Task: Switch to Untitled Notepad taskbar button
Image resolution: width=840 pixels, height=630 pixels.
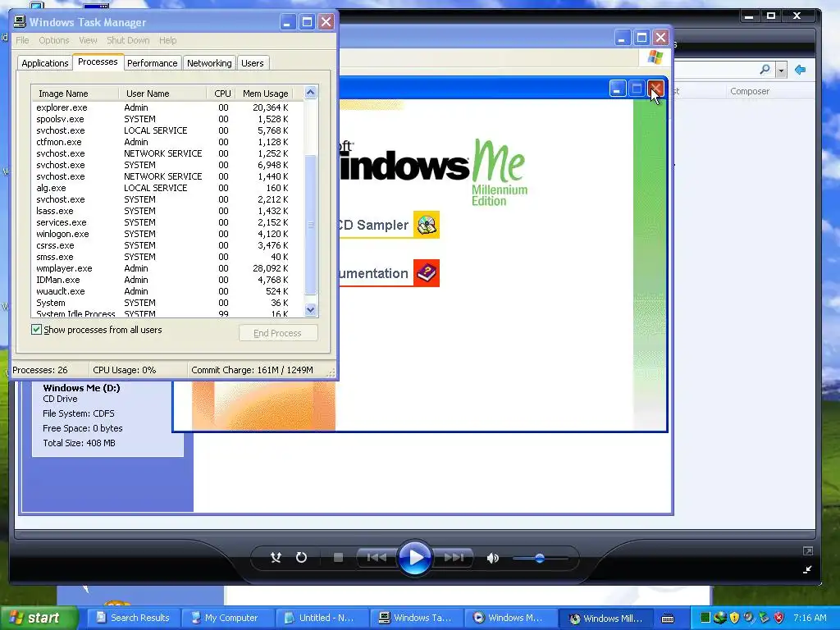Action: [x=321, y=619]
